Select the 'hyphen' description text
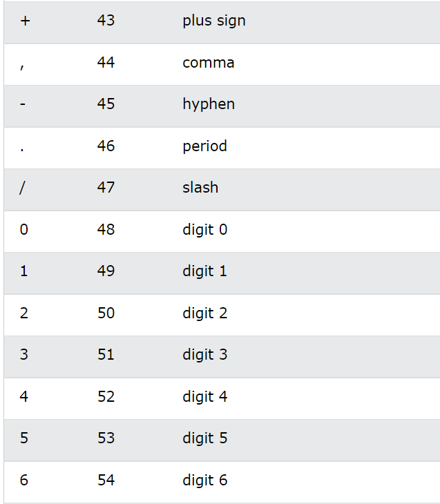 [x=209, y=104]
